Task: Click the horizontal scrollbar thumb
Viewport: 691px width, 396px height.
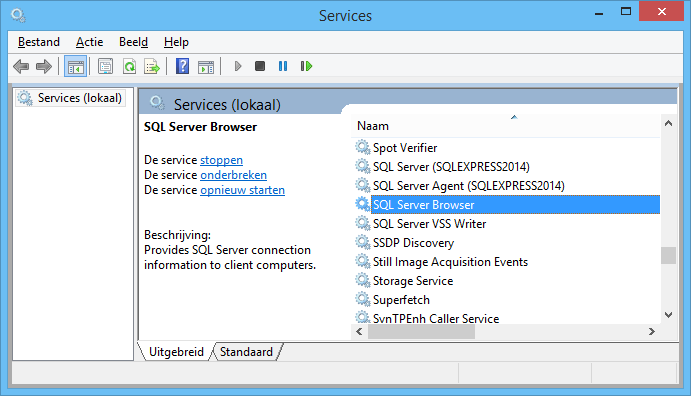Action: pos(421,332)
